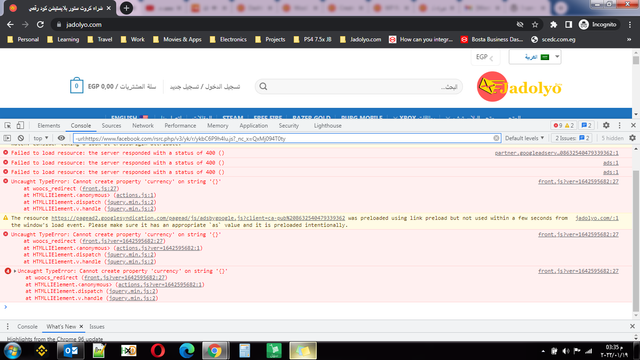Image resolution: width=640 pixels, height=360 pixels.
Task: Open the extensions puzzle icon
Action: coord(553,24)
